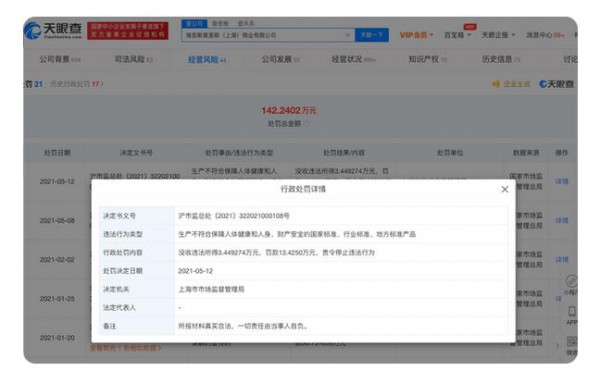Switch to the 经营风险 tab
600x371 pixels.
207,60
